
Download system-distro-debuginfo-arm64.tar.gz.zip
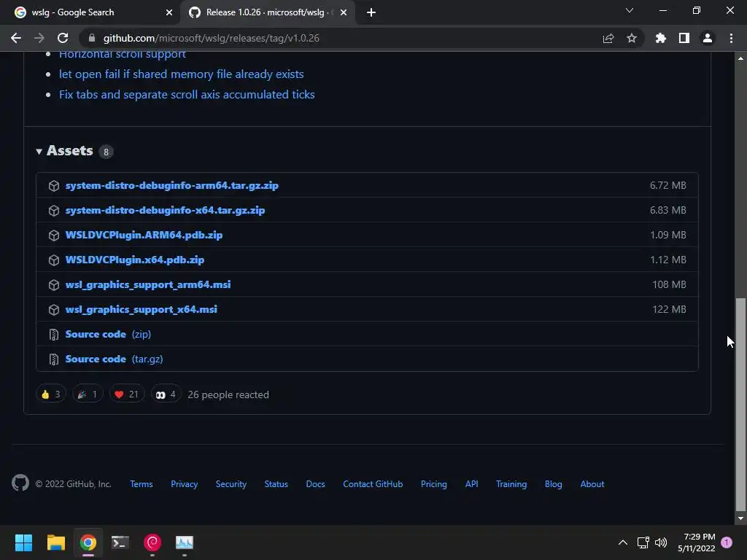pos(171,185)
